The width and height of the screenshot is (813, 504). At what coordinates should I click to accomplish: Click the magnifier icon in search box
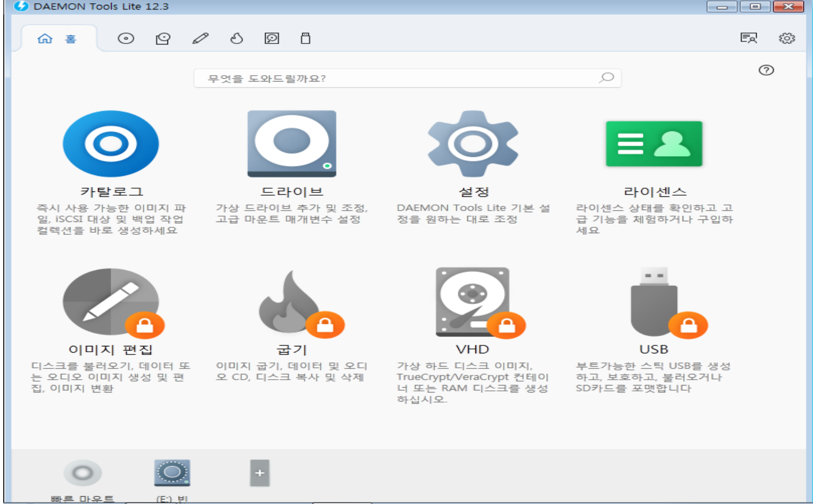coord(606,78)
